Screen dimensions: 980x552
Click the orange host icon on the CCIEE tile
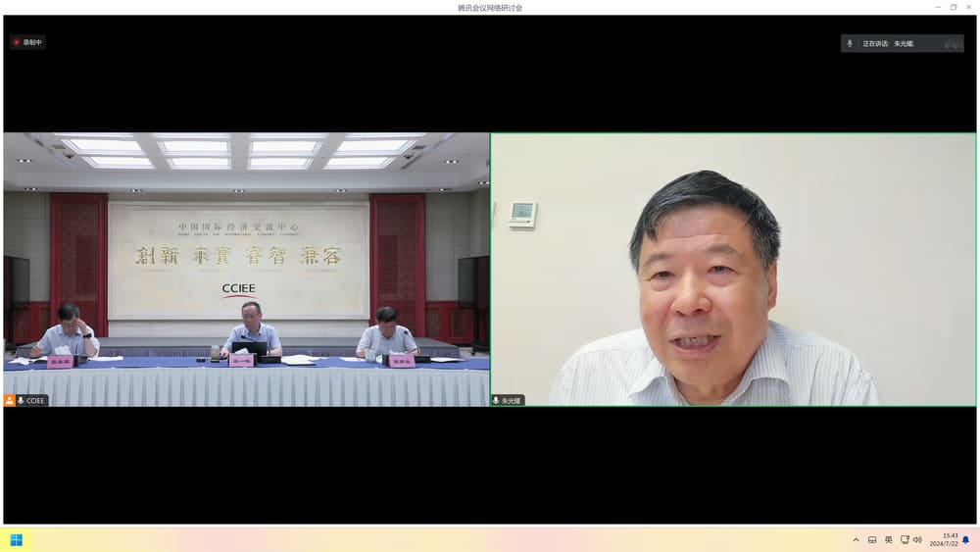click(x=10, y=400)
